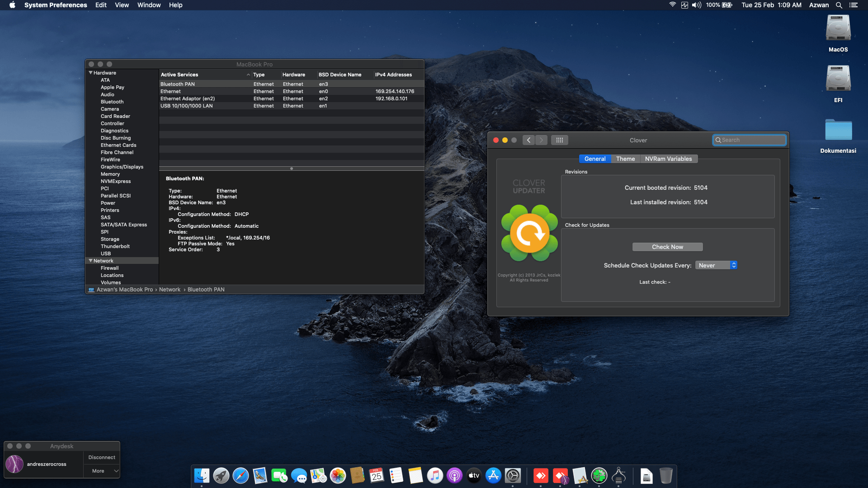
Task: Open Spotlight search in the menu bar
Action: (839, 5)
